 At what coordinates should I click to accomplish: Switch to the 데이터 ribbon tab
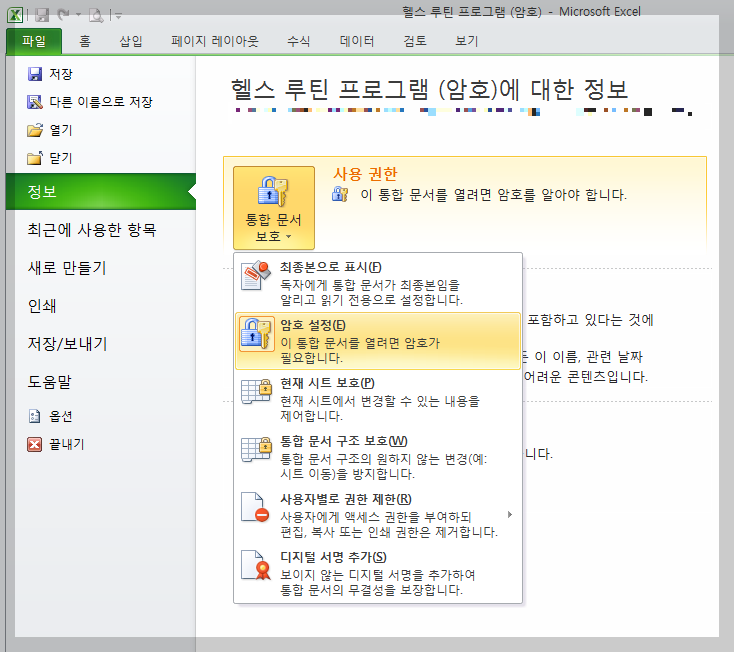pos(357,41)
